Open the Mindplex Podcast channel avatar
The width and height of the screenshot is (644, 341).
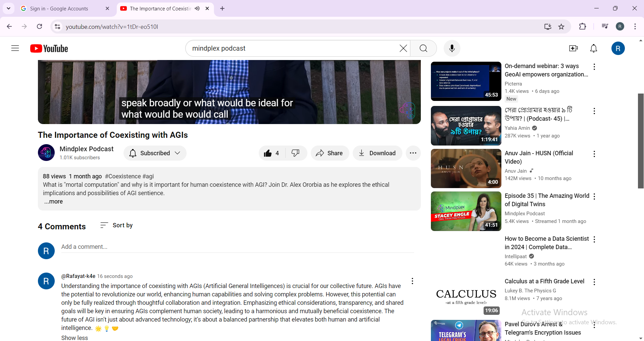[46, 153]
